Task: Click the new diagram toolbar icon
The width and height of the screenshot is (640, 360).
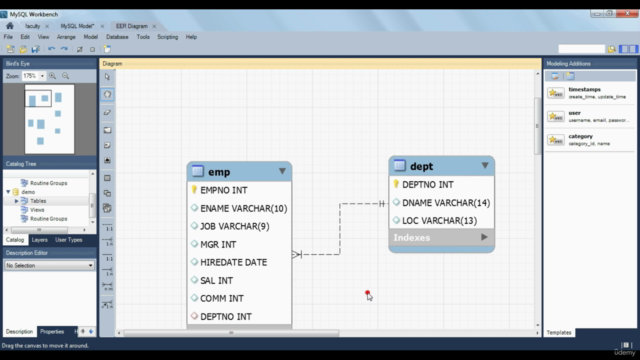Action: [x=107, y=49]
